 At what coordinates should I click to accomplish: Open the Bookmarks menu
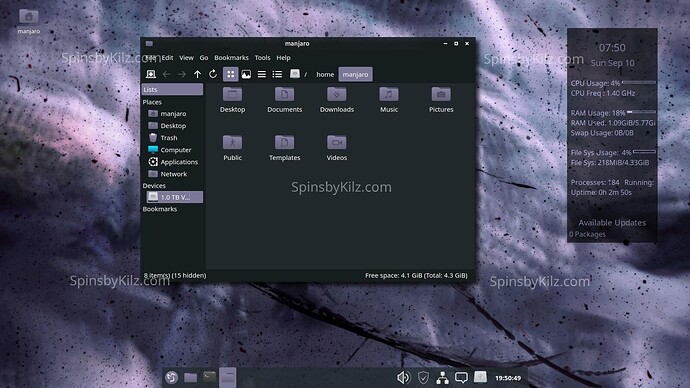[x=231, y=58]
